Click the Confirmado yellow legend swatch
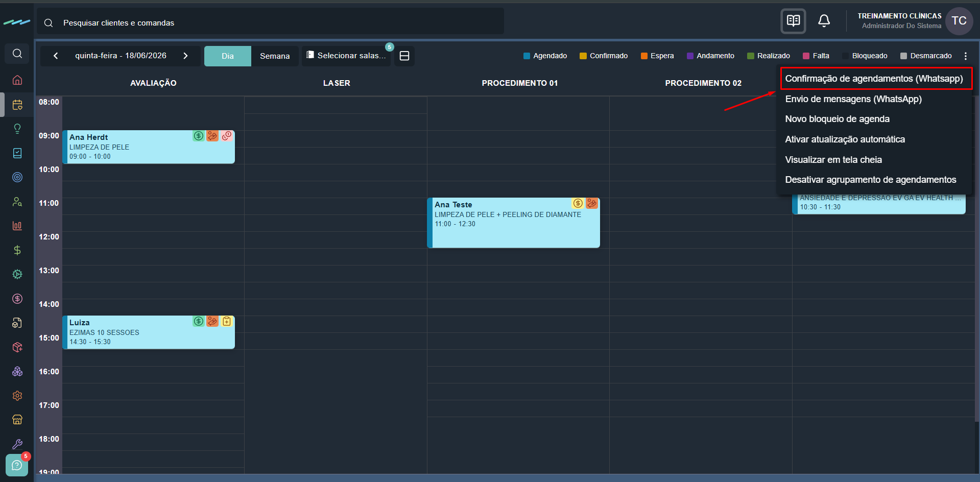This screenshot has width=980, height=482. pyautogui.click(x=583, y=56)
